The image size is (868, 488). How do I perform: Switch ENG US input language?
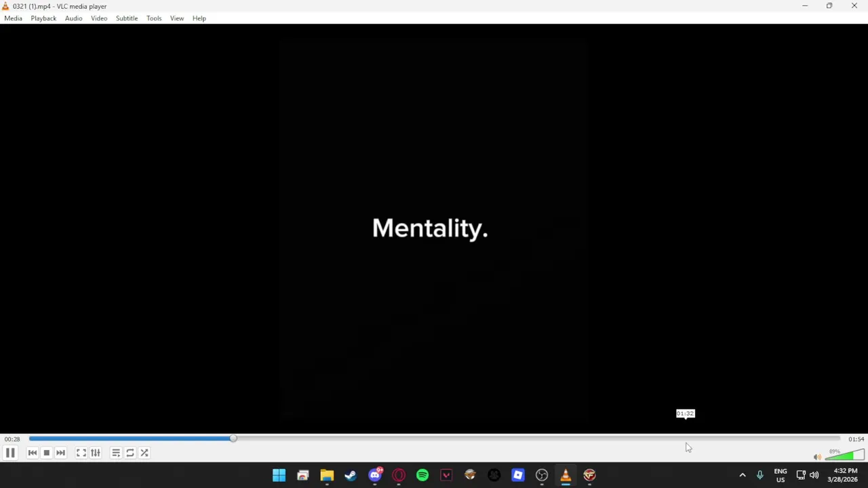(781, 475)
